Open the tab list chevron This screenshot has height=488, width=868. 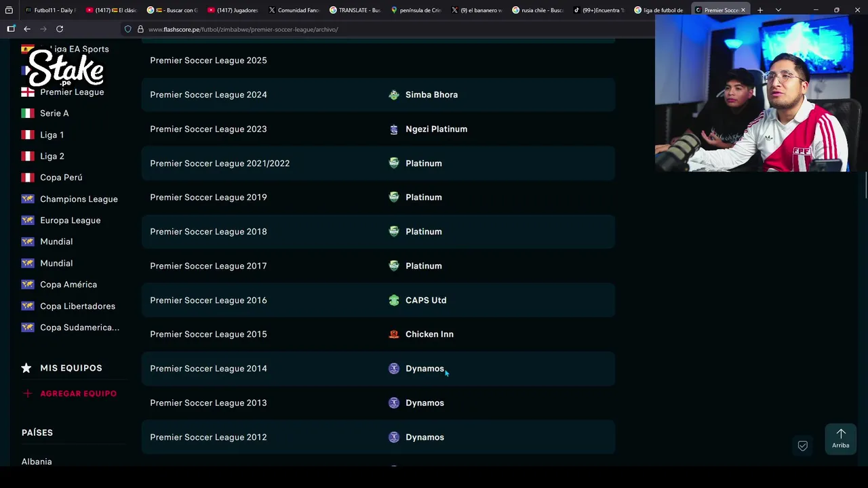coord(778,10)
